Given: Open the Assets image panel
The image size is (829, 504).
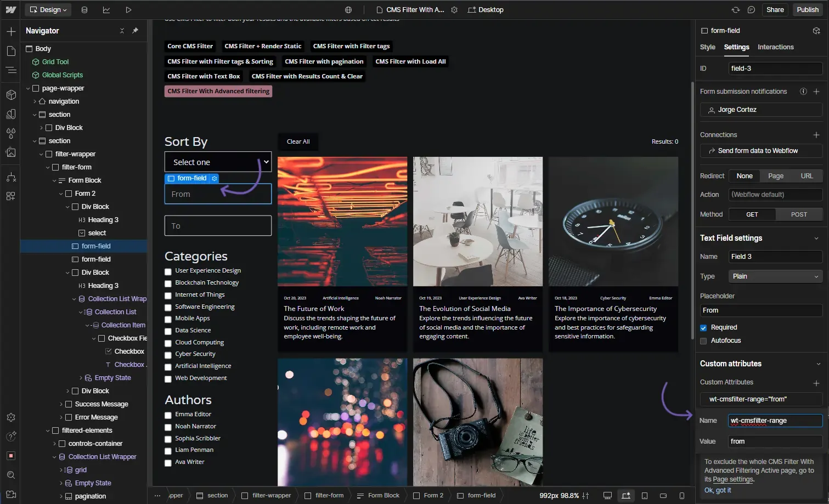Looking at the screenshot, I should point(11,152).
